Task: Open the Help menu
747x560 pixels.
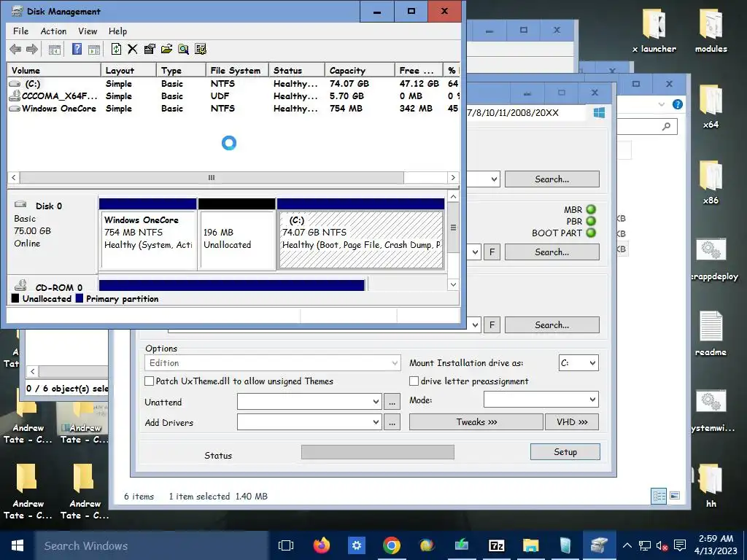Action: pyautogui.click(x=117, y=31)
